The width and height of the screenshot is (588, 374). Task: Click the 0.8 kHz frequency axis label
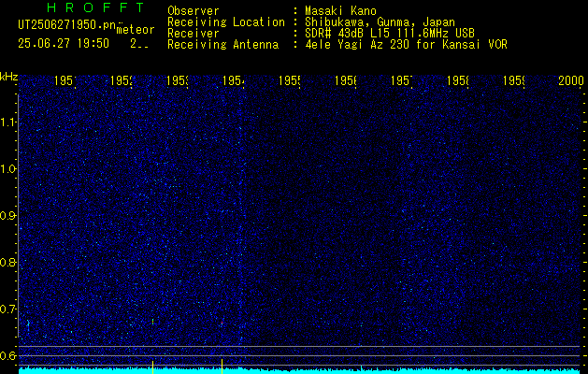7,262
